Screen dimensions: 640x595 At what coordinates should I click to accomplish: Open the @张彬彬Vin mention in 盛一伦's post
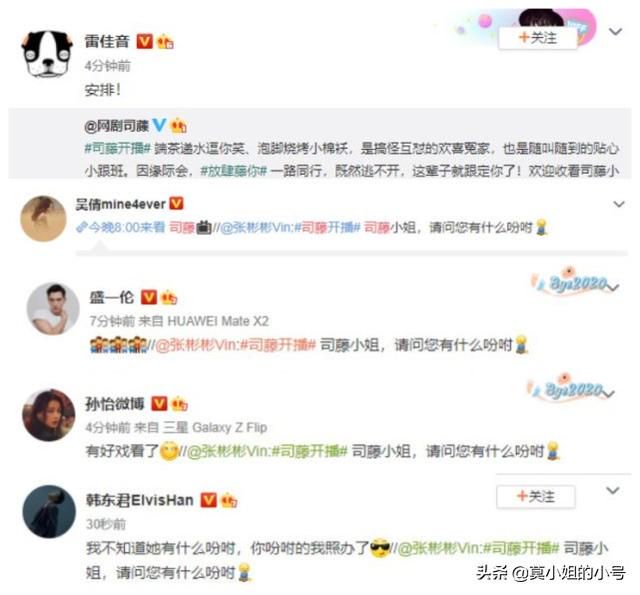click(x=196, y=345)
